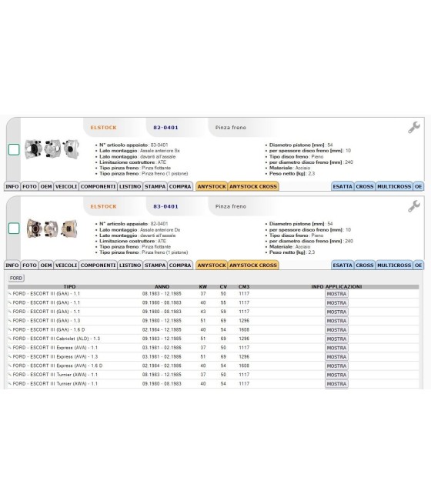Click the 83-0401 article number link
This screenshot has width=431, height=504.
point(165,206)
